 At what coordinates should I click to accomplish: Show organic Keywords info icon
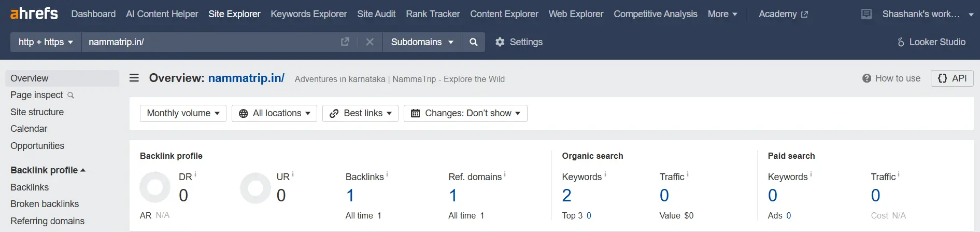605,174
